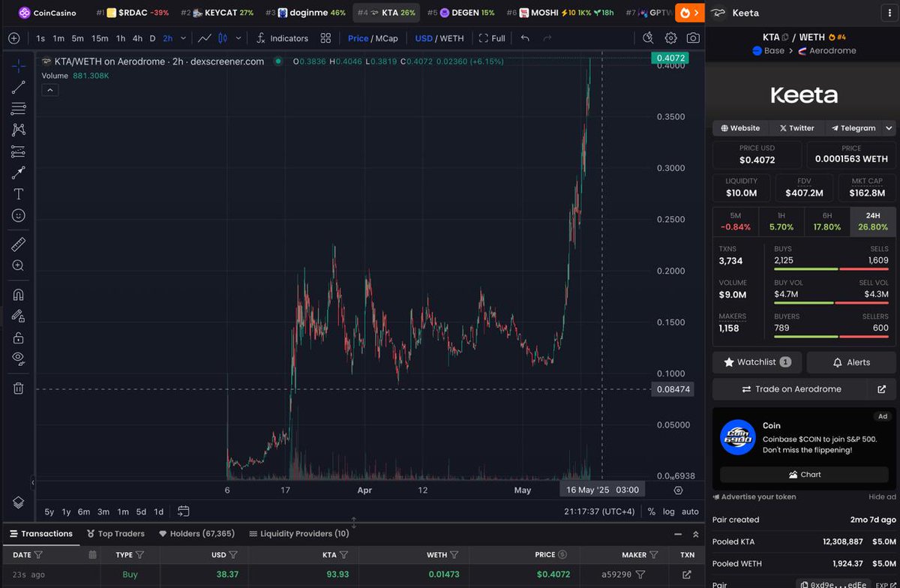
Task: Expand more social links chevron
Action: tap(889, 128)
